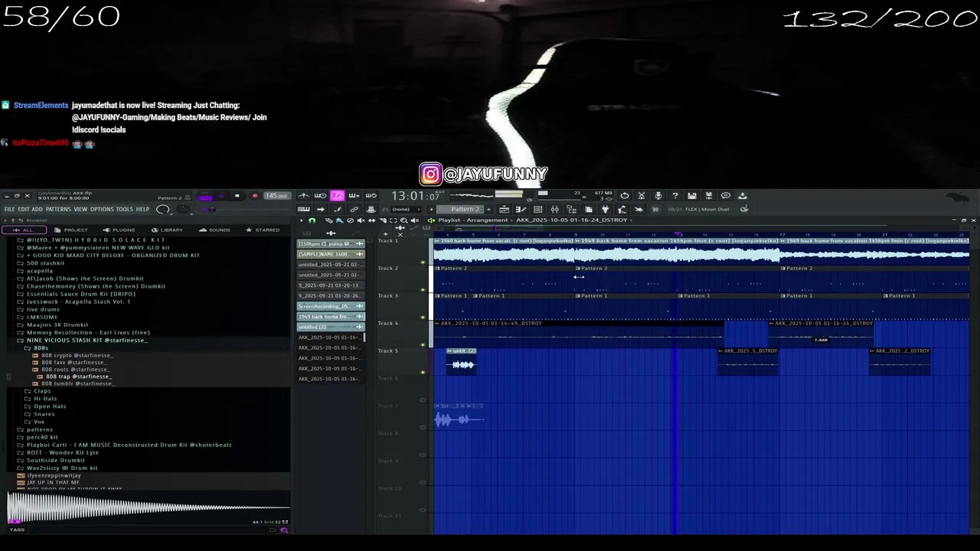This screenshot has width=980, height=551.
Task: Open the PATTERNS menu
Action: pyautogui.click(x=58, y=209)
